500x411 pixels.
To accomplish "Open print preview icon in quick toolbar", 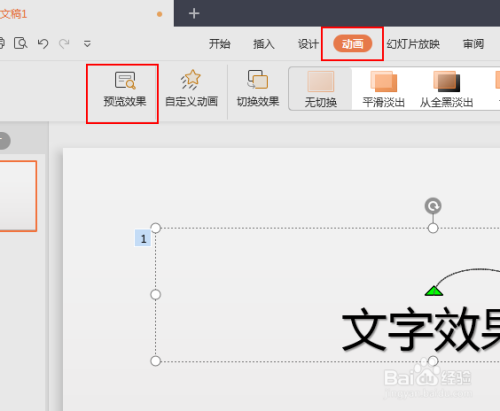I will point(21,44).
